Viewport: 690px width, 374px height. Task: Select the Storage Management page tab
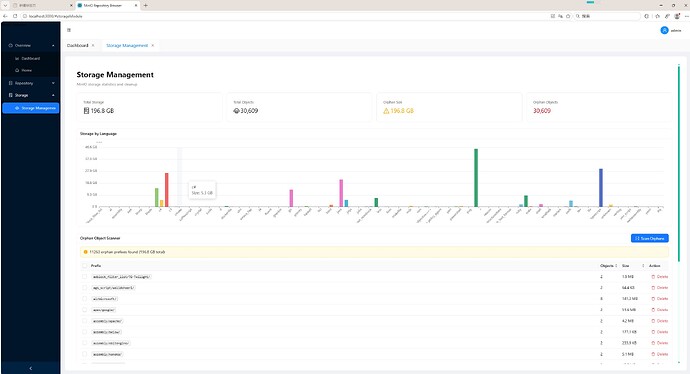coord(127,45)
